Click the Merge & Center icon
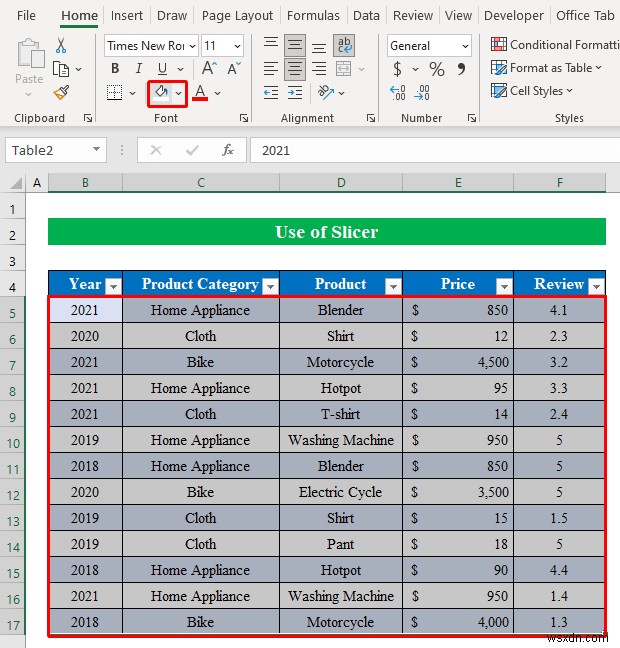The image size is (620, 648). [344, 69]
